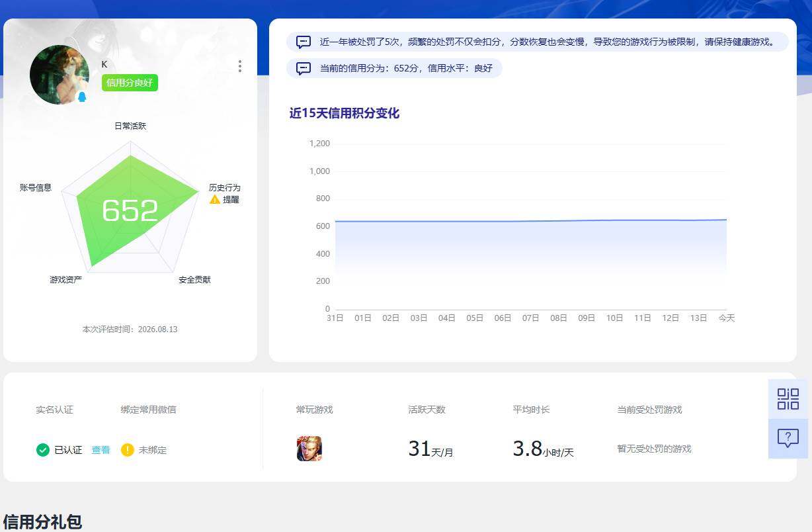Click the green 已认证 checkmark icon

pyautogui.click(x=43, y=450)
